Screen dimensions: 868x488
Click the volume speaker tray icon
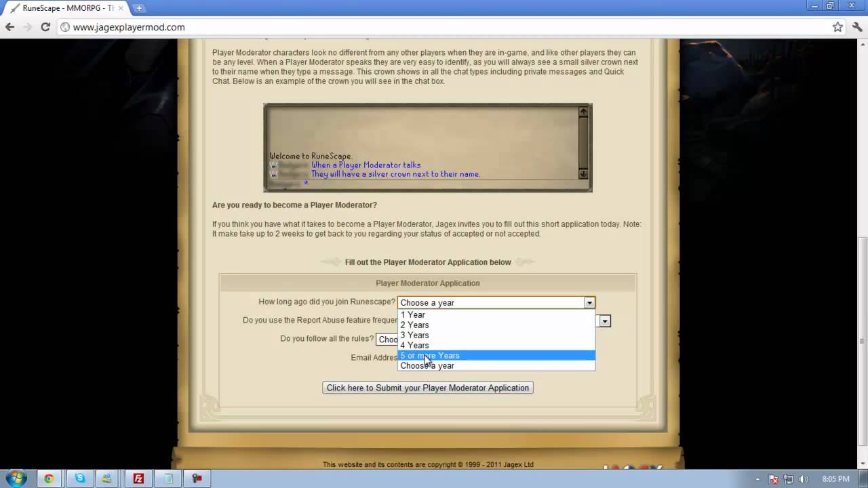click(x=804, y=479)
